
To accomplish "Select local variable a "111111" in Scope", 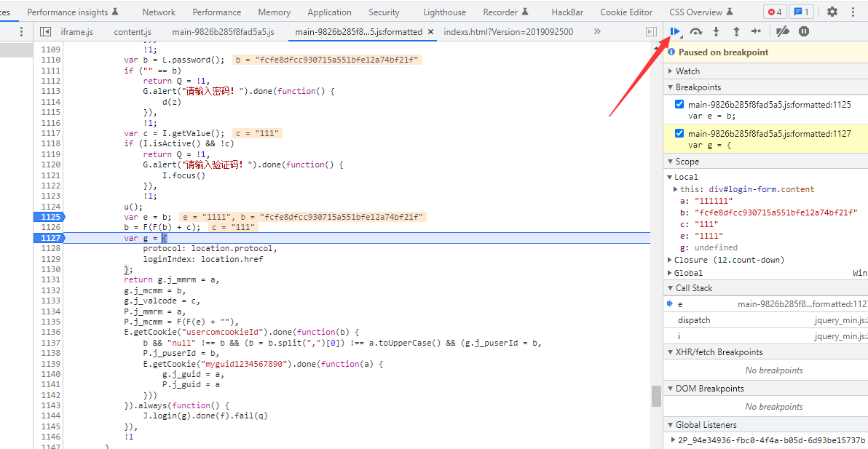I will [714, 201].
